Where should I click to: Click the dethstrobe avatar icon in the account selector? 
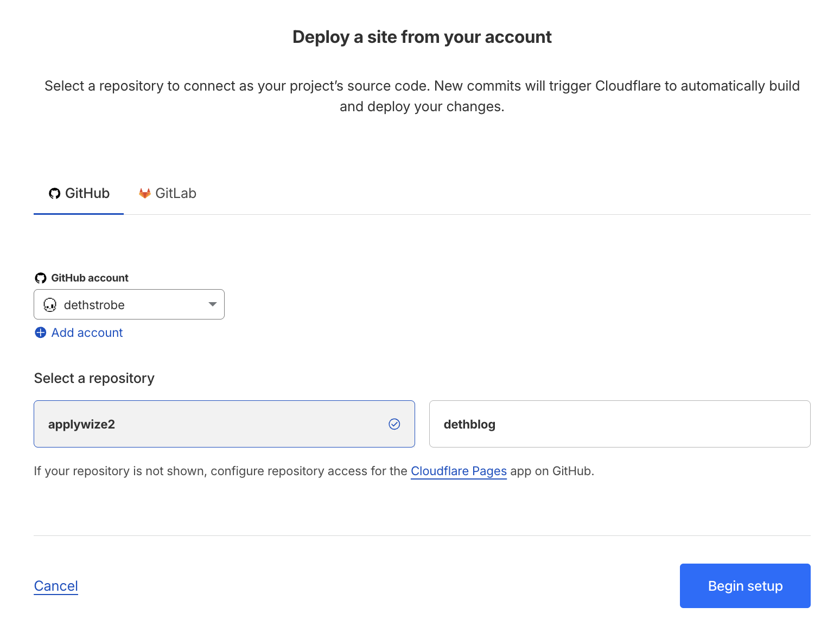(x=50, y=305)
